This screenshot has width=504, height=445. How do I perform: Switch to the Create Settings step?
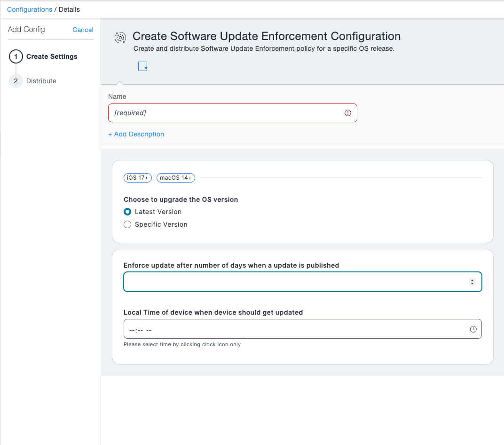(52, 56)
